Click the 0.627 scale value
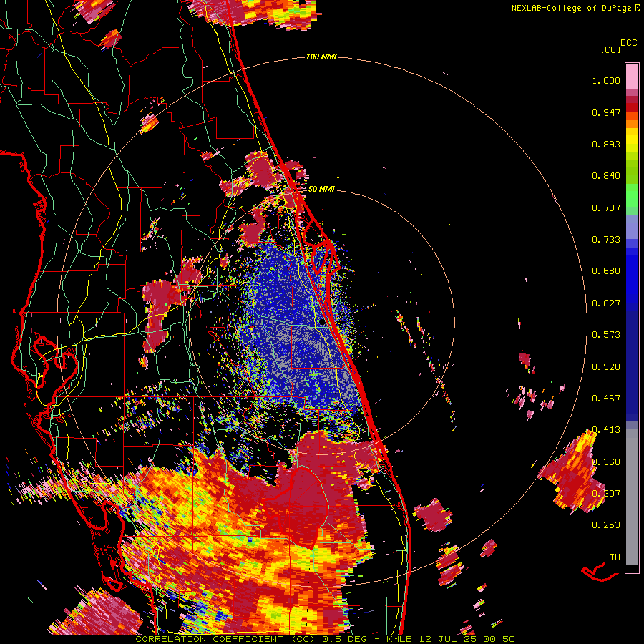644x644 pixels. [x=606, y=303]
